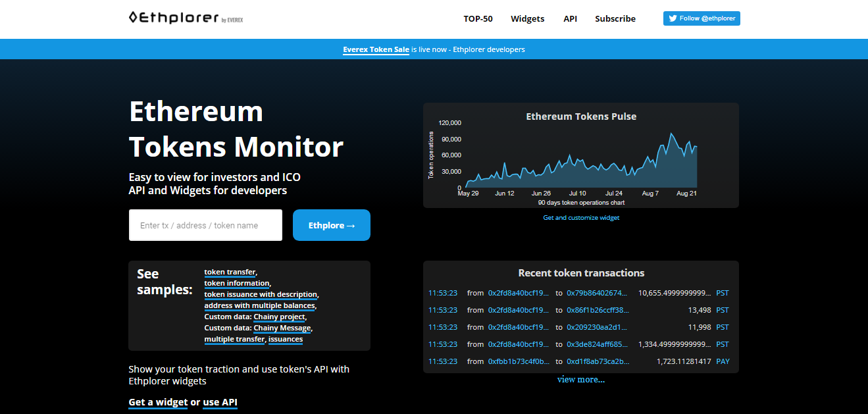The image size is (868, 414).
Task: Open the Chainy project sample link
Action: 280,317
